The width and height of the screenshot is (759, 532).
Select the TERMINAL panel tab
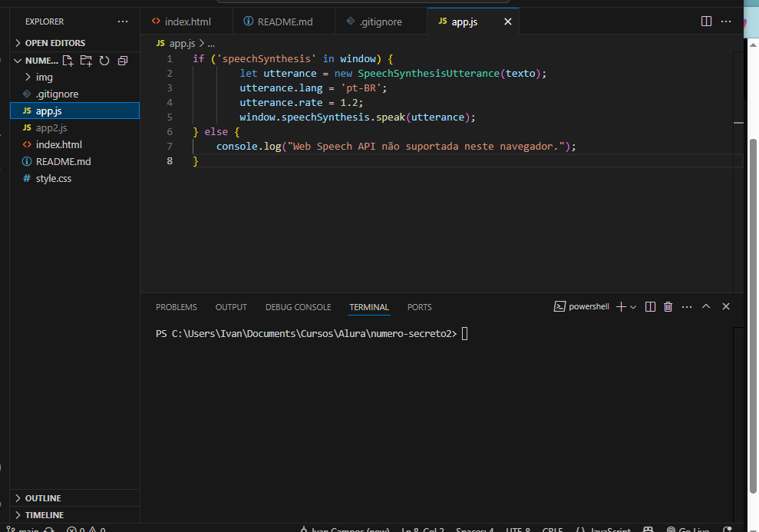[369, 307]
